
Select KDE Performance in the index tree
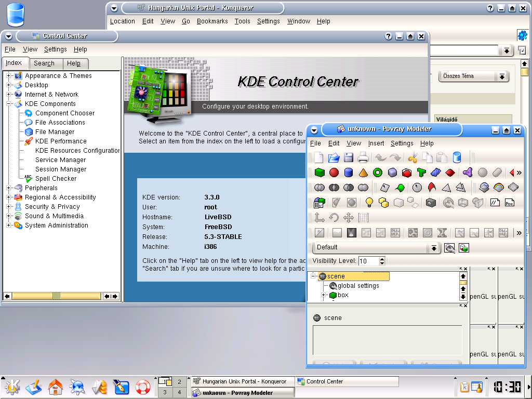[61, 141]
